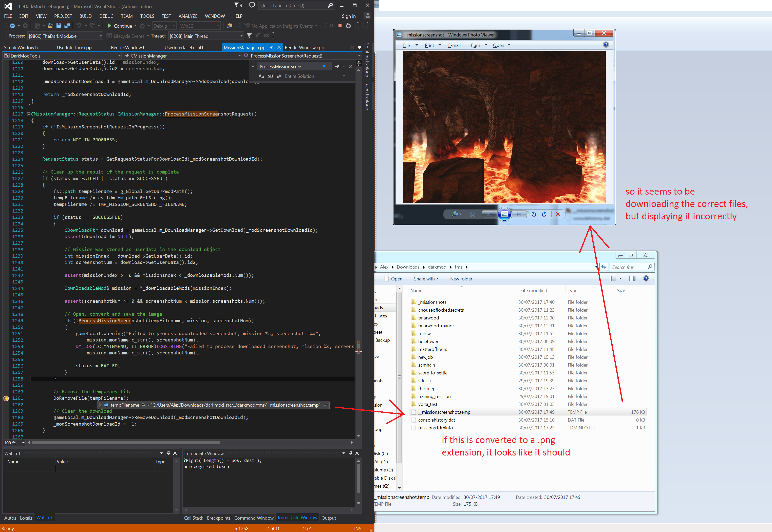
Task: Click the account avatar icon near Sign in
Action: (367, 16)
